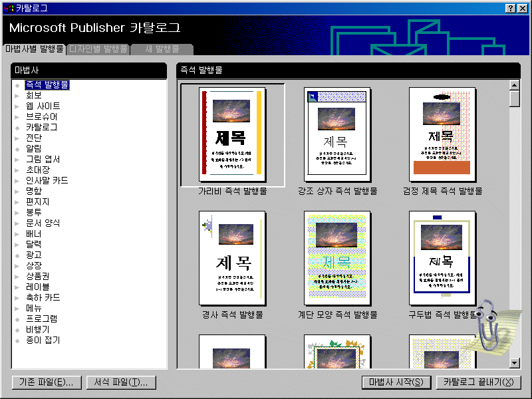Switch to the 마법사별 발행물 tab
This screenshot has width=532, height=399.
pyautogui.click(x=34, y=49)
